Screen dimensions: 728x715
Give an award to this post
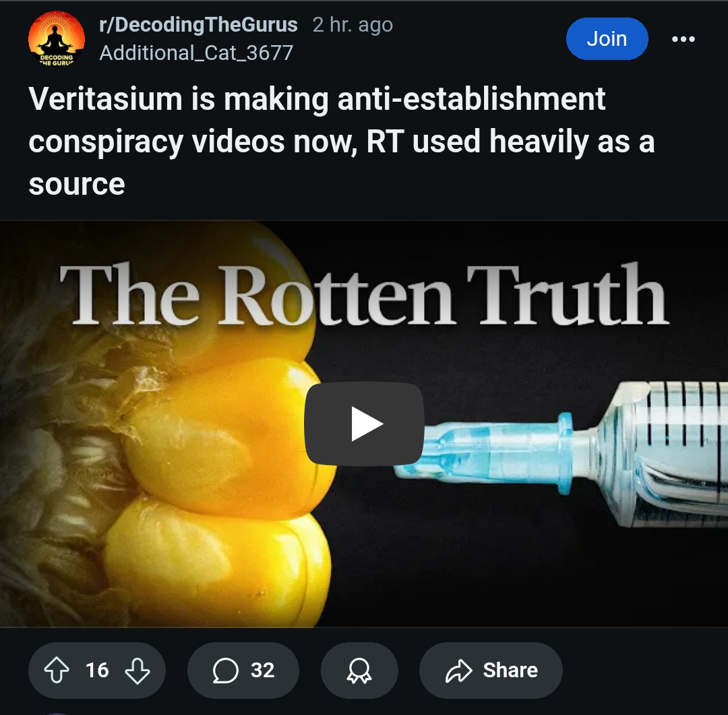click(359, 670)
